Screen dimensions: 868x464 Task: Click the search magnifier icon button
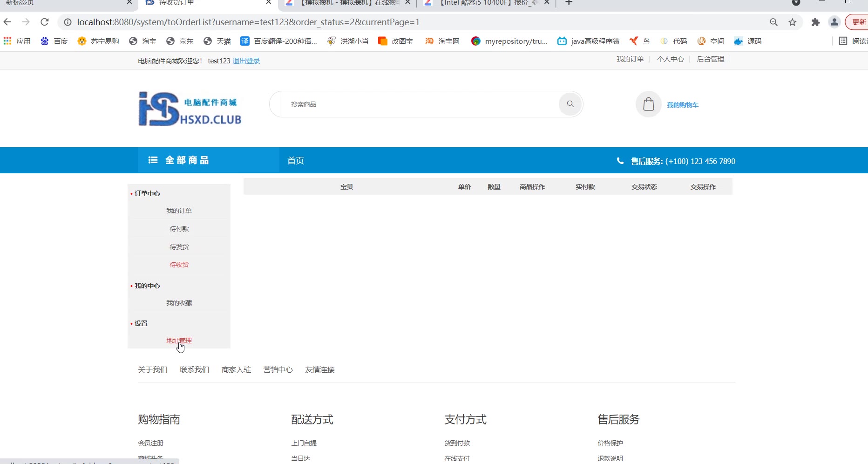point(570,104)
